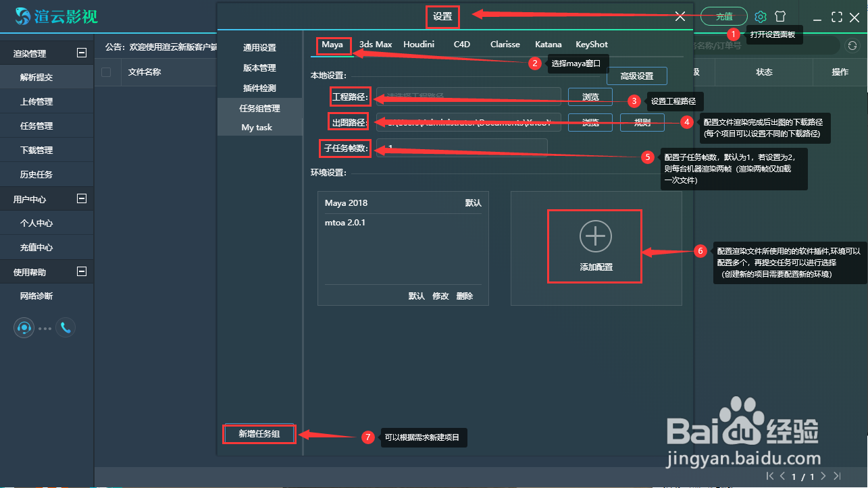This screenshot has height=488, width=868.
Task: Open 任务管理 in left sidebar
Action: [47, 126]
